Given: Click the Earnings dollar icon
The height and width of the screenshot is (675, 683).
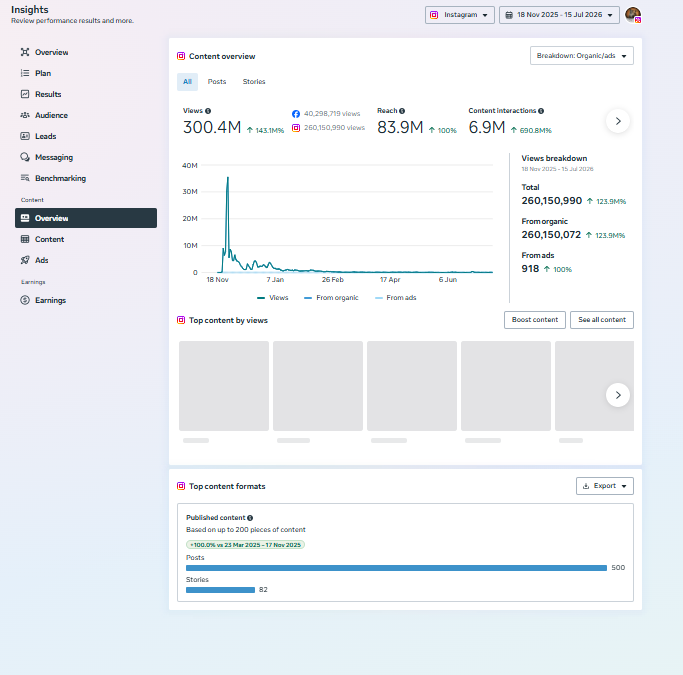Looking at the screenshot, I should tap(25, 300).
